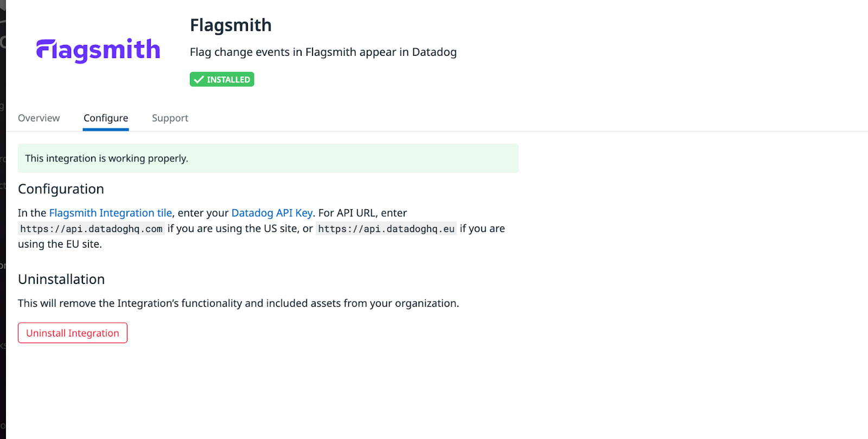Screen dimensions: 868x439
Task: Click the Configuration section heading
Action: 61,189
